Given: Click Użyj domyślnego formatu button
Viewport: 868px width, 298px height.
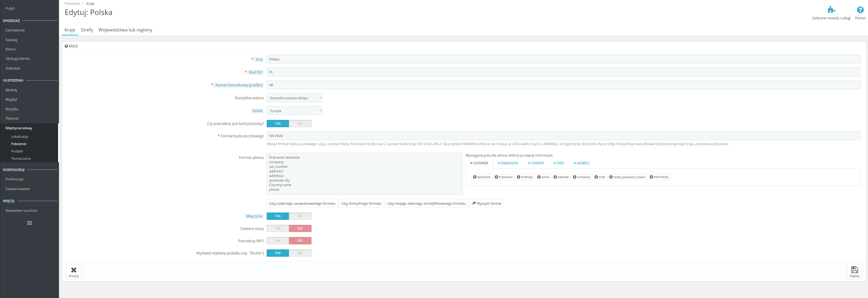Looking at the screenshot, I should point(361,203).
